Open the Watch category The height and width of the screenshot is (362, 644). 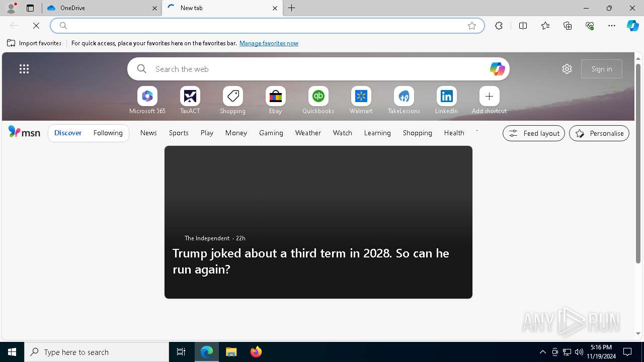343,133
